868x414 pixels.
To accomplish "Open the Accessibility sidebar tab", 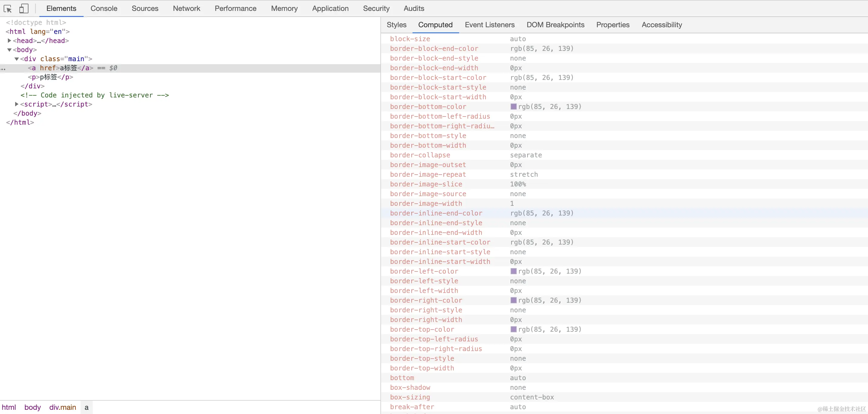I will click(x=661, y=25).
